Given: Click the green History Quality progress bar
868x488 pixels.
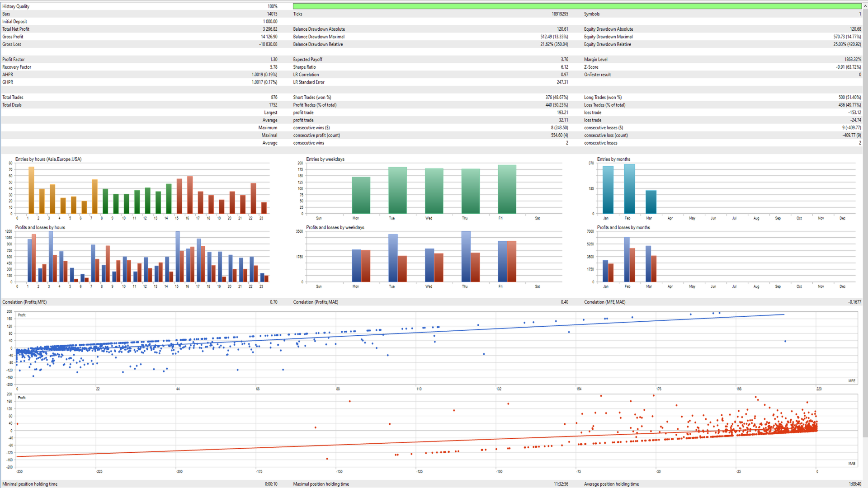Looking at the screenshot, I should point(576,6).
